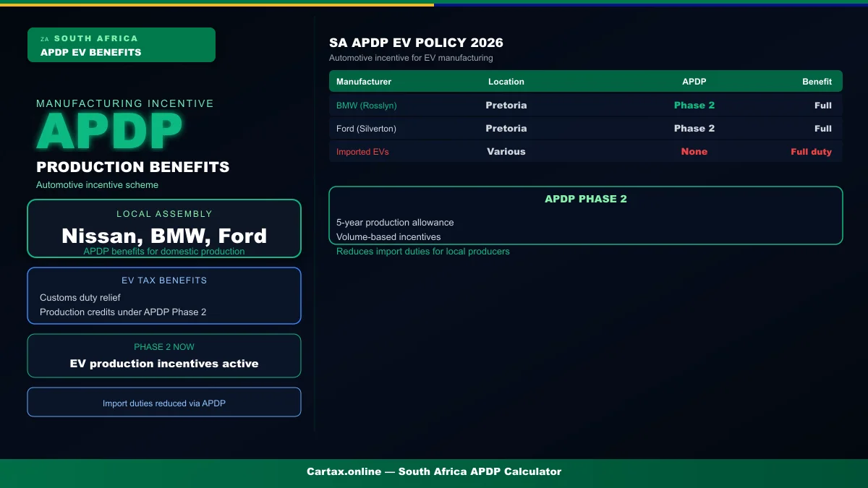Select the BMW (Rosslyn) row name

tap(367, 106)
